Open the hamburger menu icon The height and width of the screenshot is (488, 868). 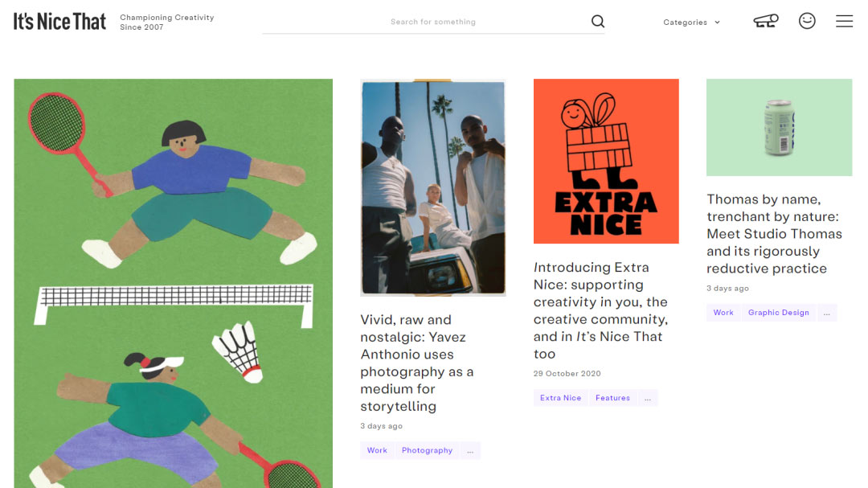pos(844,22)
